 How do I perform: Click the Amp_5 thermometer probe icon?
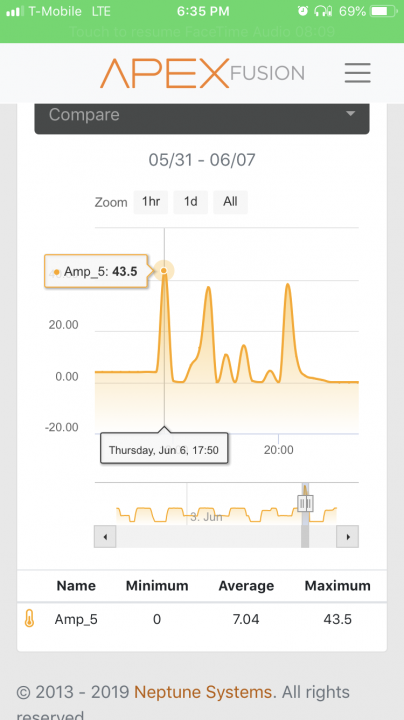[x=29, y=619]
